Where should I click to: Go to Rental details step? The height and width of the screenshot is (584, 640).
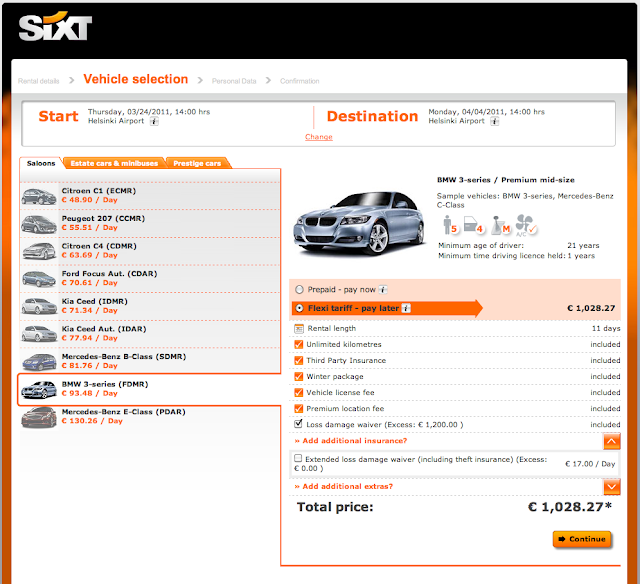[x=39, y=81]
